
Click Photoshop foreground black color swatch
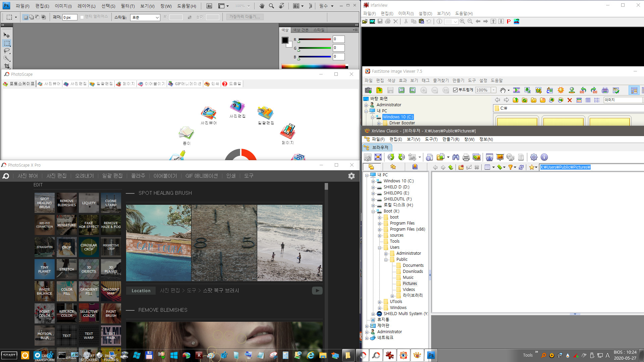285,40
